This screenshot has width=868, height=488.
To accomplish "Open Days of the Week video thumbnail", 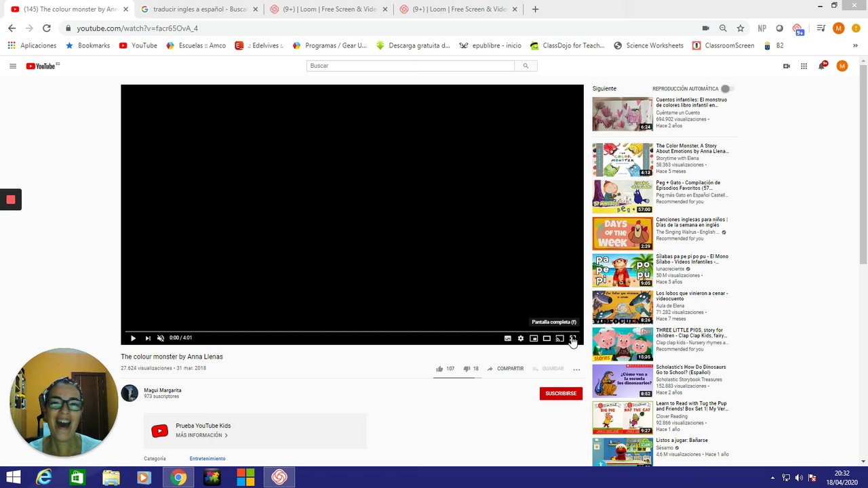I will 623,233.
